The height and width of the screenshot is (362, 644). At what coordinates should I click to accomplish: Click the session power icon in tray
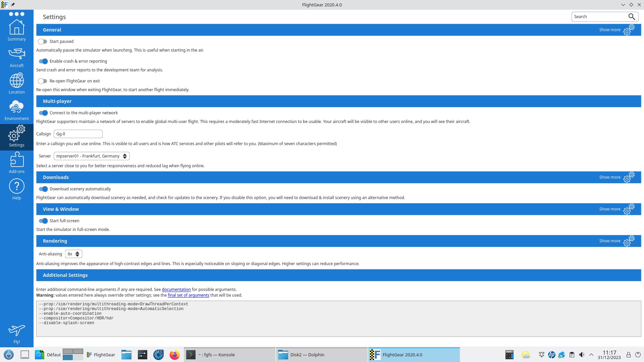coord(638,355)
